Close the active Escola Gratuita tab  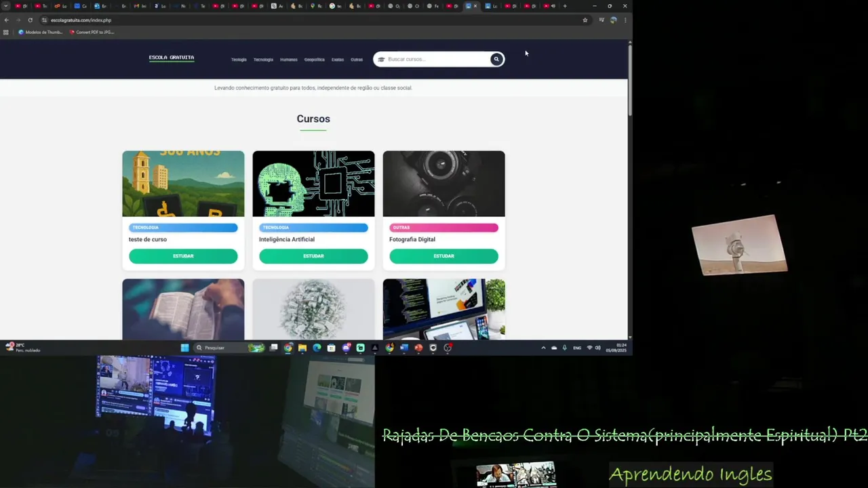click(475, 6)
